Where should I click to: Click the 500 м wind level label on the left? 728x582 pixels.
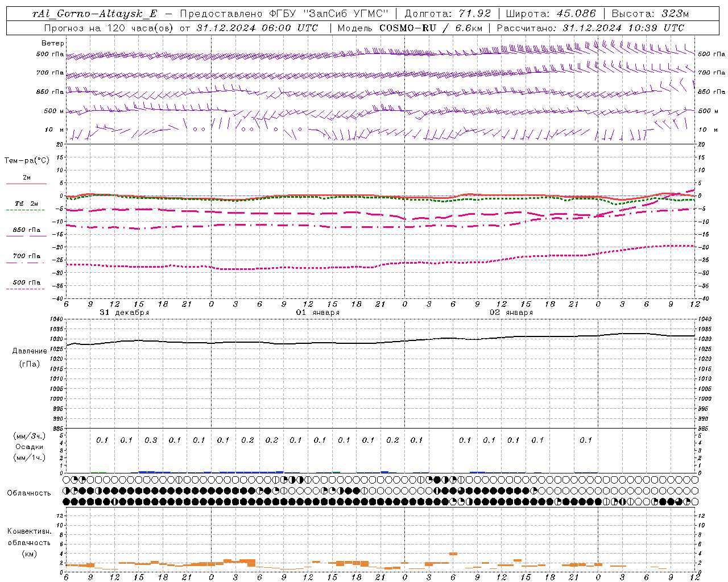53,111
